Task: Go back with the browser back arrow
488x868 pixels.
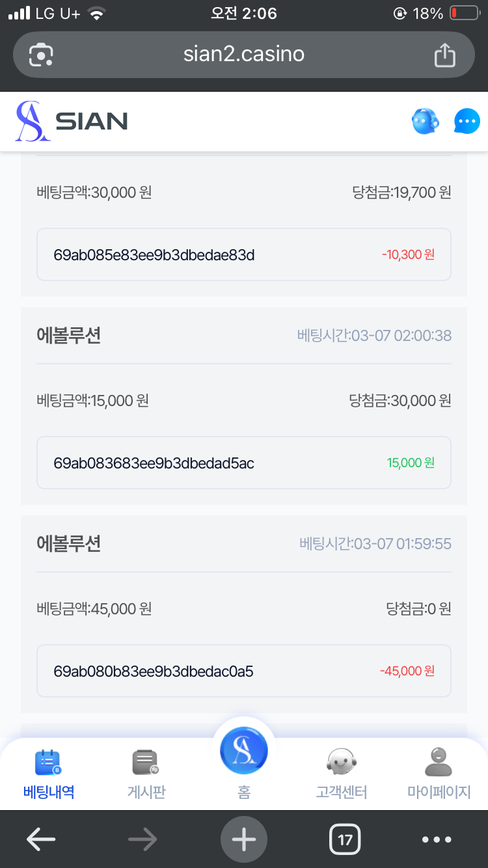Action: 40,839
